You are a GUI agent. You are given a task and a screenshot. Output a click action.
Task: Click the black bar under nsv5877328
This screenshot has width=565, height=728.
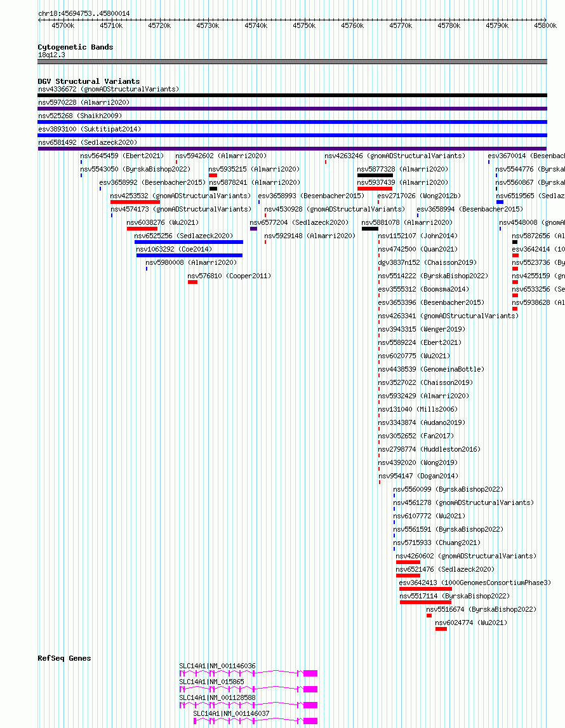tap(375, 175)
